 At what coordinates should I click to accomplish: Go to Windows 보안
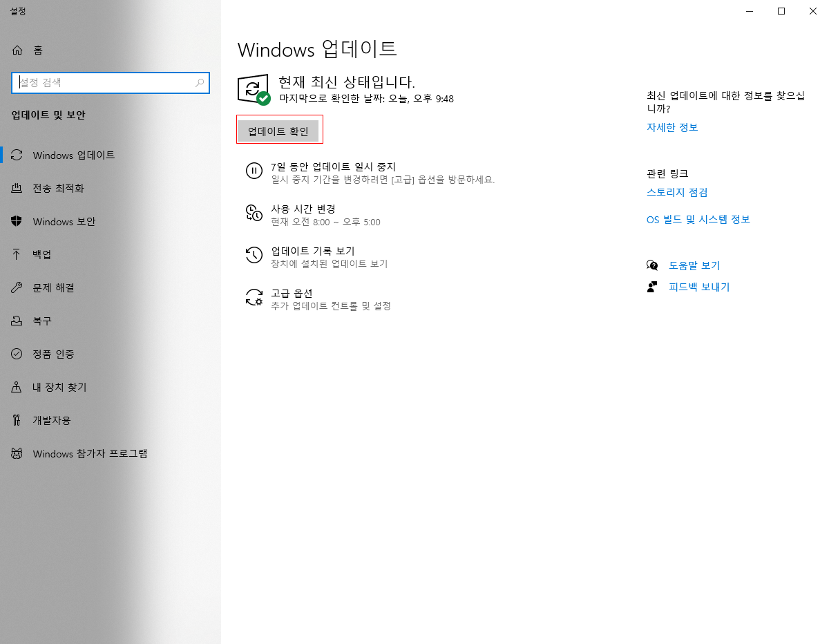(x=111, y=221)
